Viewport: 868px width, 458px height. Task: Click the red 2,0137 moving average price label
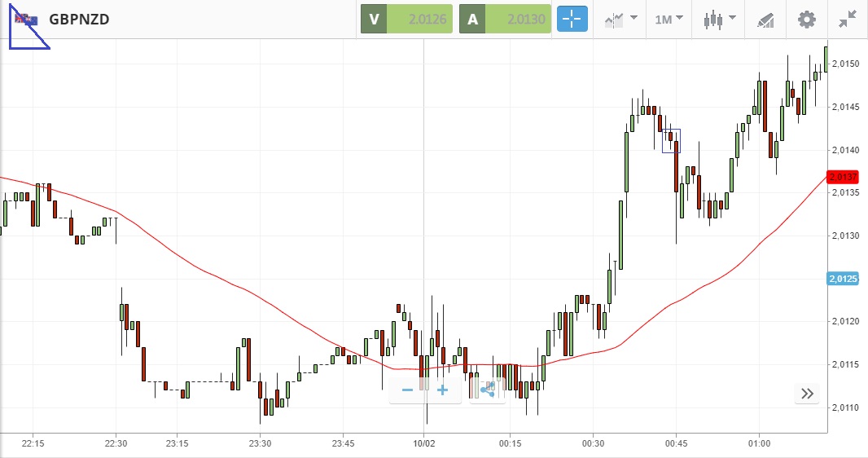pyautogui.click(x=842, y=177)
